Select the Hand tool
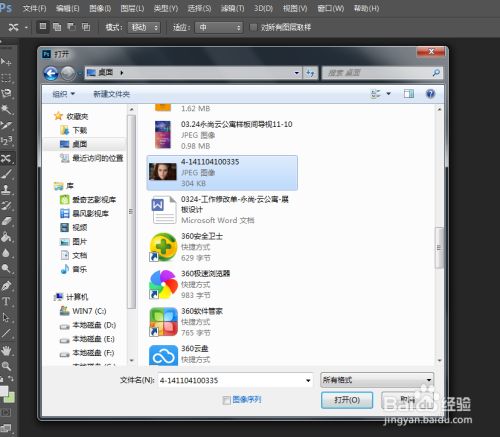Image resolution: width=500 pixels, height=437 pixels. pyautogui.click(x=6, y=350)
